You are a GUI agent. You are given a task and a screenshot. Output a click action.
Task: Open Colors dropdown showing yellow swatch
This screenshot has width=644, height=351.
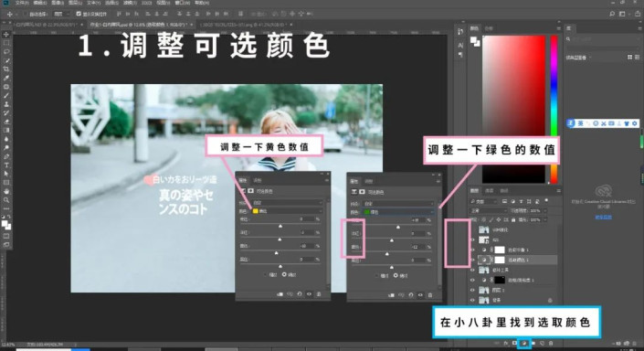[x=287, y=211]
